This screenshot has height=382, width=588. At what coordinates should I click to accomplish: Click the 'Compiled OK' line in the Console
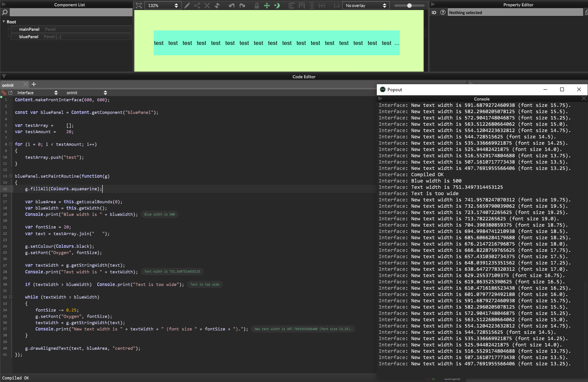[411, 175]
